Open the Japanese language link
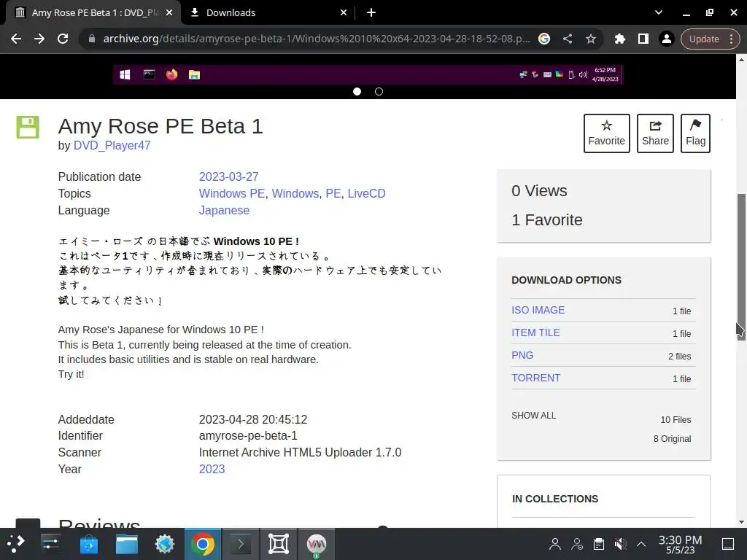 (x=224, y=211)
